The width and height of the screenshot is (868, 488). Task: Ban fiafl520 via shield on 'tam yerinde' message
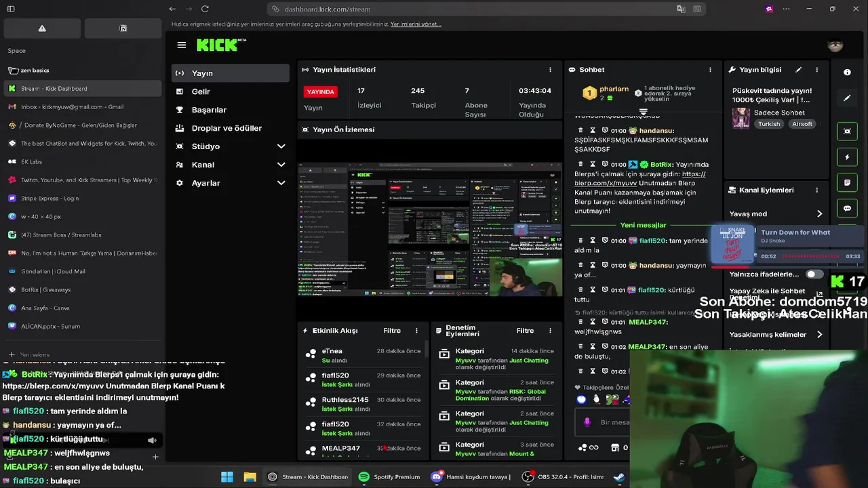[x=604, y=241]
